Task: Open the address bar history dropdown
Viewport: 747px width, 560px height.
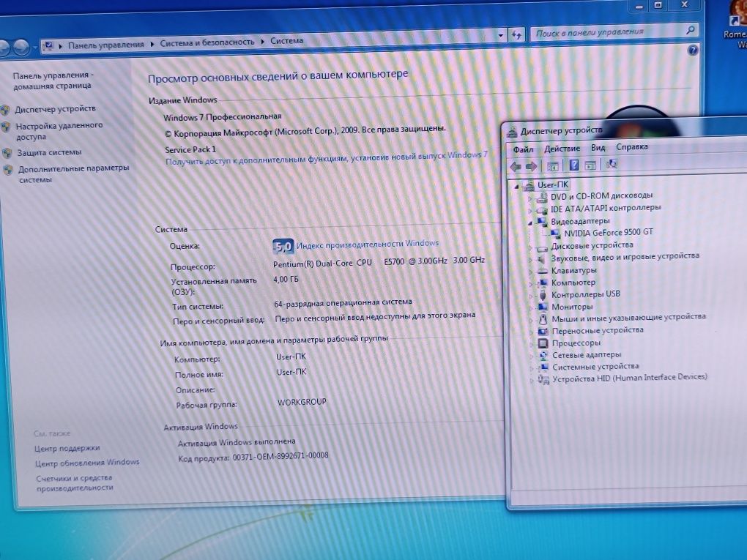Action: coord(500,35)
